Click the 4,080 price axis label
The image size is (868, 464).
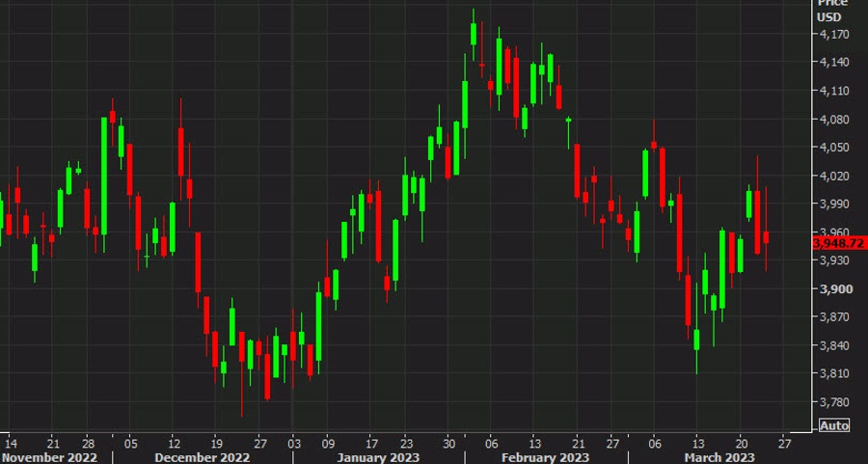(x=833, y=119)
